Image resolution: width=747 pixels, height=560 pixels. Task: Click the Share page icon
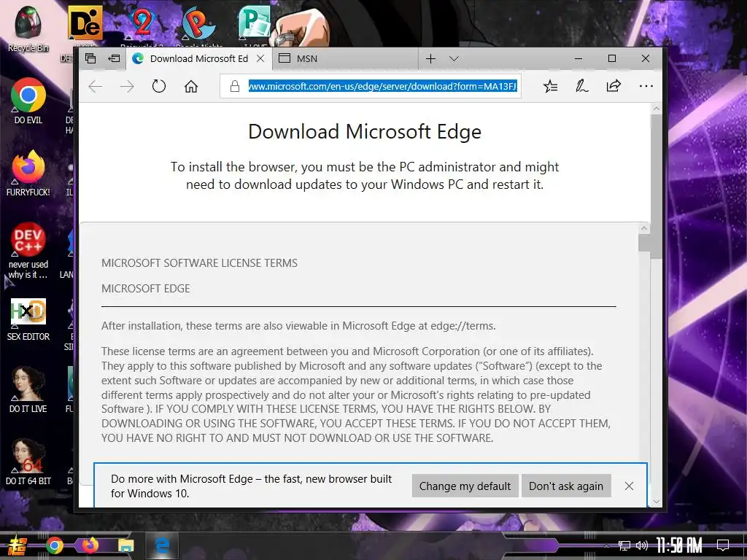click(x=614, y=86)
